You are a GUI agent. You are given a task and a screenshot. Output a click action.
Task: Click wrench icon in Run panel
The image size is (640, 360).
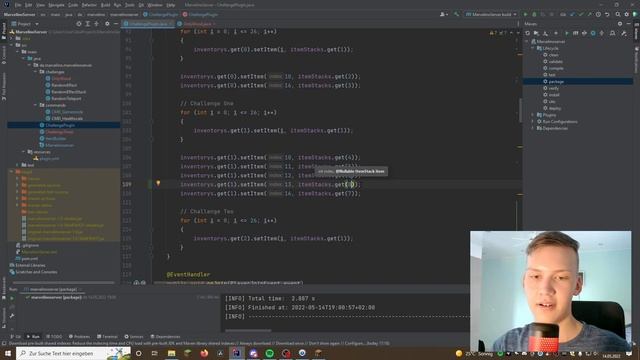tap(12, 316)
